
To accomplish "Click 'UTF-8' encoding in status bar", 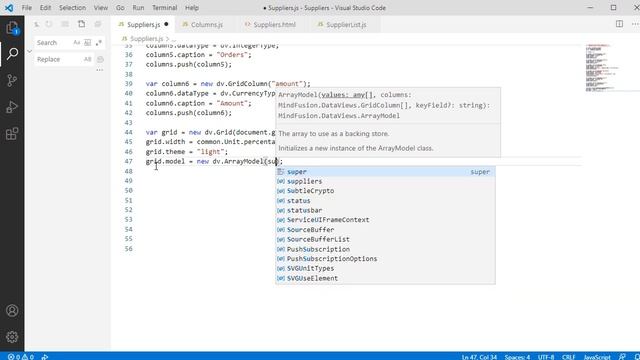I will (x=546, y=357).
